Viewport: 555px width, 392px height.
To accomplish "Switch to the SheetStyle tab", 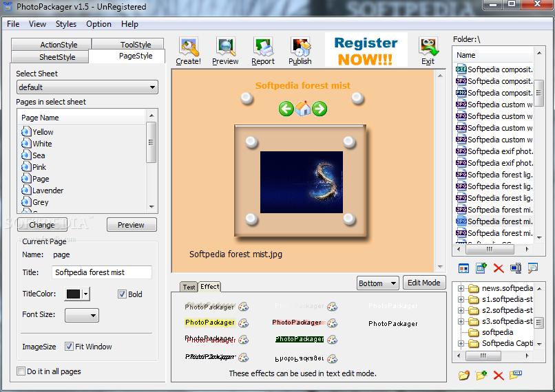I will pos(50,56).
